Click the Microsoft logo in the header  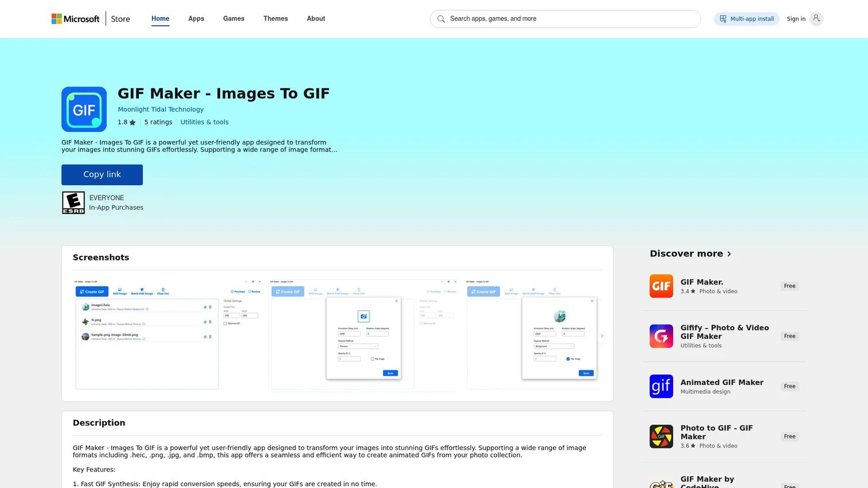(x=75, y=19)
